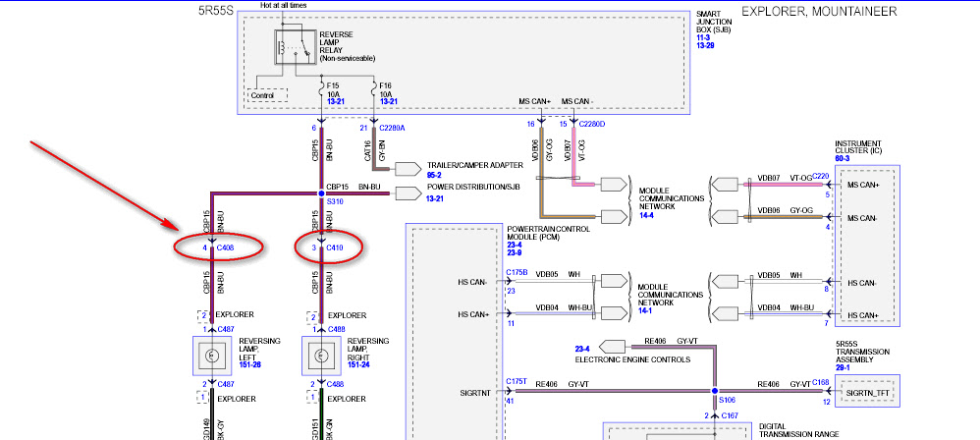This screenshot has width=980, height=440.
Task: Open the 11-3 reference under Smart Junction Box
Action: point(703,38)
